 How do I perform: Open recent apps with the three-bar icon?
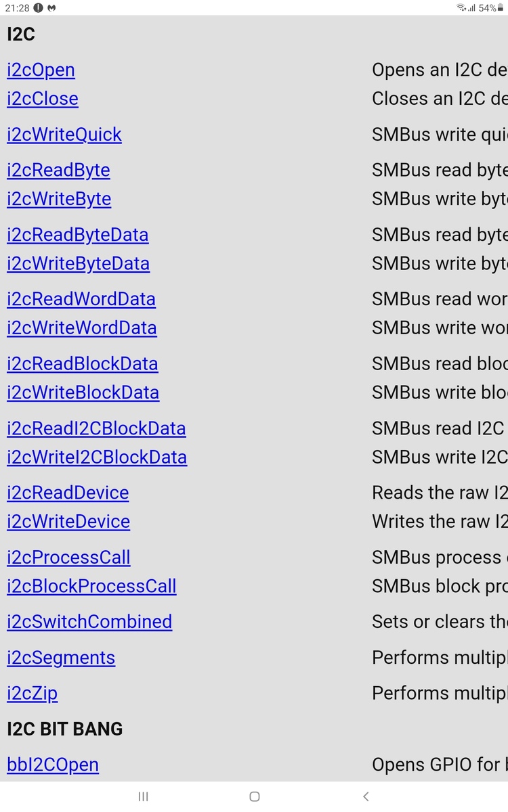(x=143, y=796)
